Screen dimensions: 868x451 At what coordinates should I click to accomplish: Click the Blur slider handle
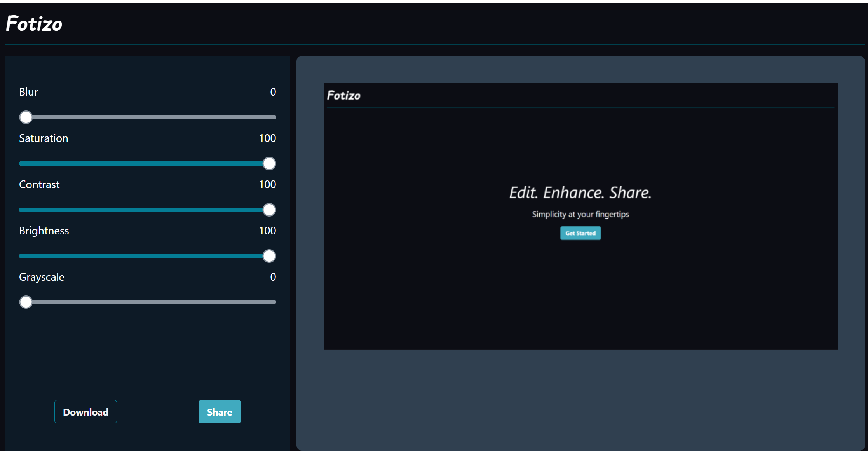click(26, 117)
